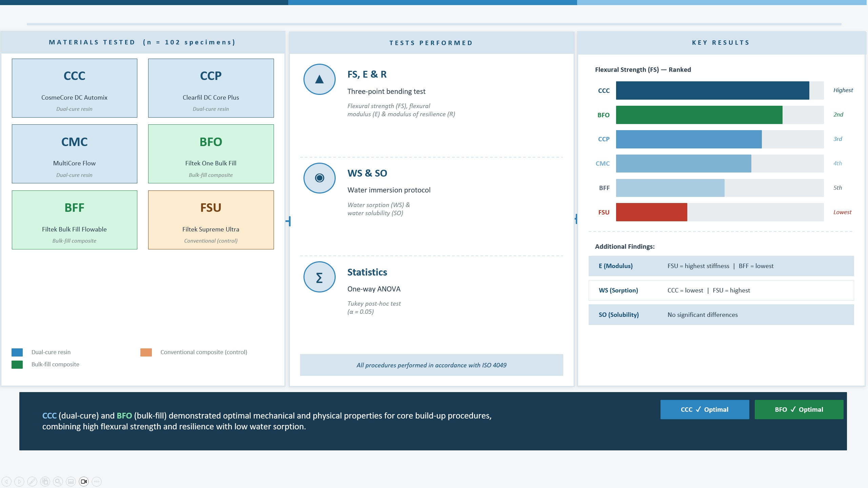Select the BFO Optimal badge
Image resolution: width=868 pixels, height=488 pixels.
799,409
